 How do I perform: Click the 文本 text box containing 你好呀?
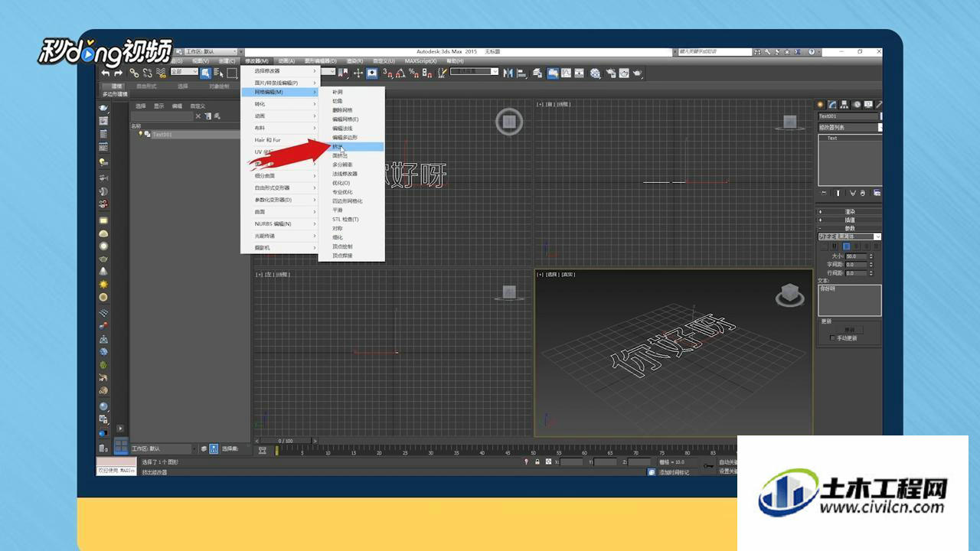pyautogui.click(x=850, y=300)
